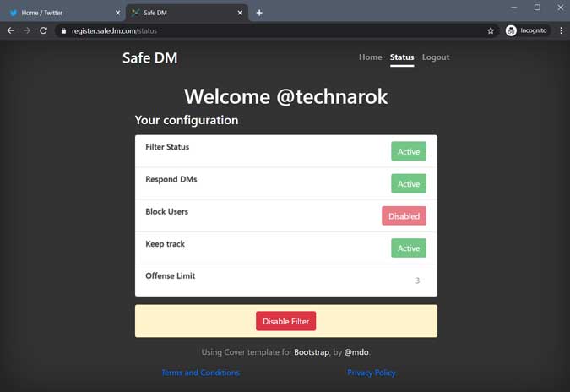Screen dimensions: 570x392
Task: Open the Status nav link
Action: [x=402, y=57]
